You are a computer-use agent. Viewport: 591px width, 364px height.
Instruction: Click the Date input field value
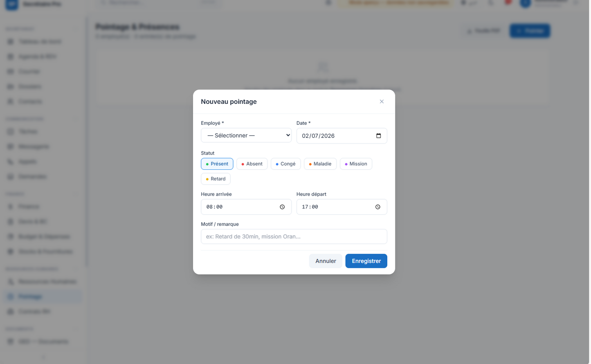[318, 136]
